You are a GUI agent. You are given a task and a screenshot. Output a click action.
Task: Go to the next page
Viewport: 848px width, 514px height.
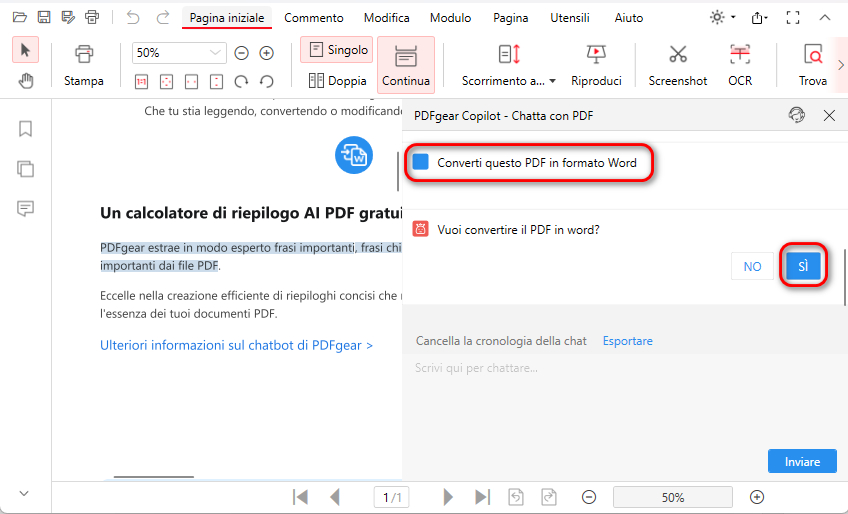click(x=447, y=497)
